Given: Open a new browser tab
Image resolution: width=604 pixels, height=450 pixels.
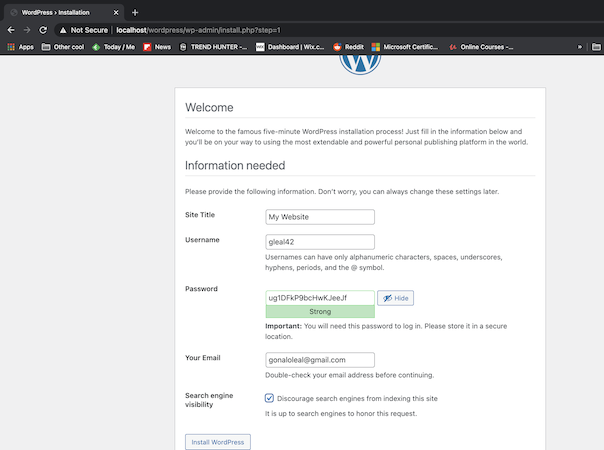Looking at the screenshot, I should (135, 12).
